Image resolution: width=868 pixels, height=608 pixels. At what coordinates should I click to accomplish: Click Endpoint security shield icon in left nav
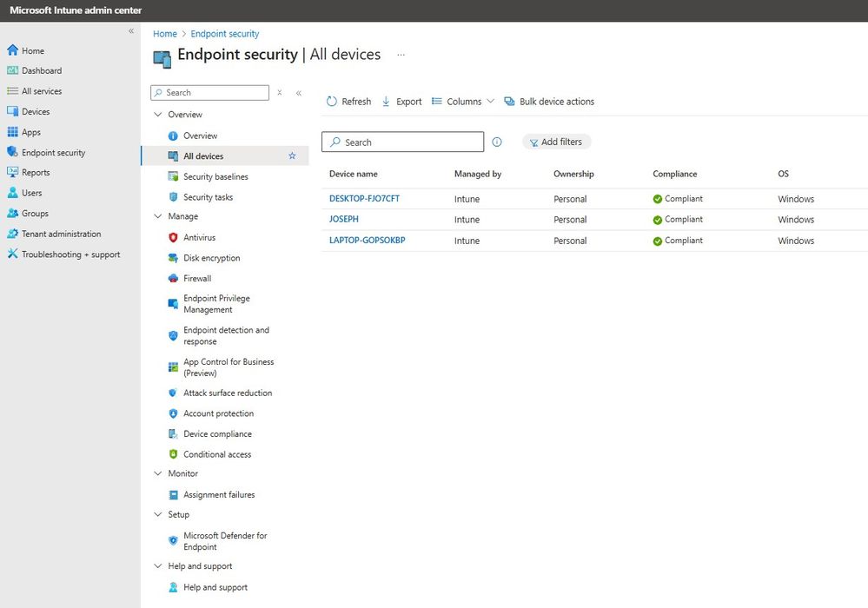click(x=12, y=152)
